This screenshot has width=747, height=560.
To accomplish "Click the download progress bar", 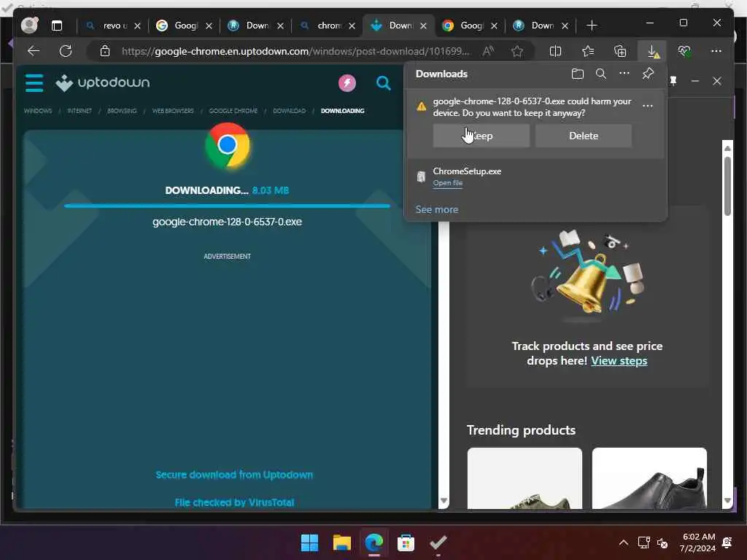I will pyautogui.click(x=228, y=206).
